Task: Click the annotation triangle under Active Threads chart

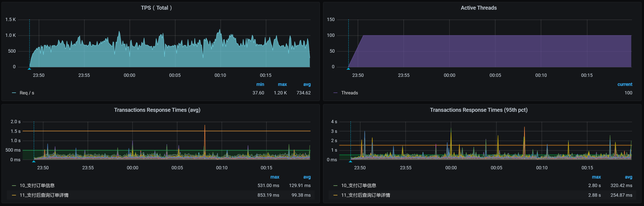Action: [x=348, y=69]
